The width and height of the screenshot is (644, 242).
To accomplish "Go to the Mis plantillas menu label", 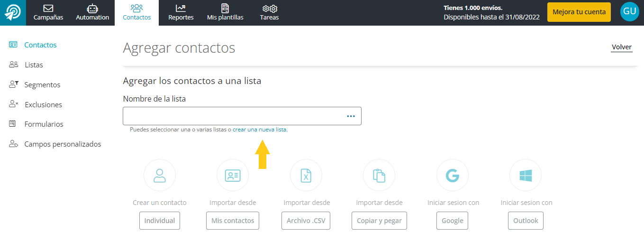I will (225, 17).
